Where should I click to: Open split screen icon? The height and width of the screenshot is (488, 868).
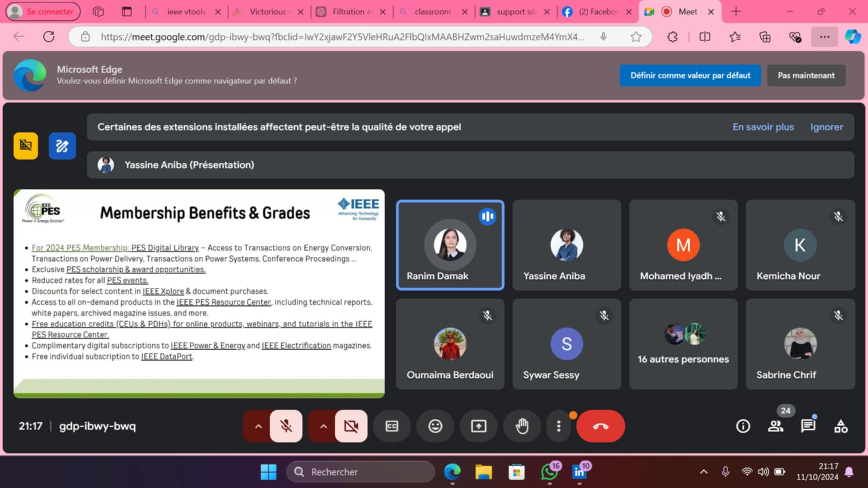[705, 37]
